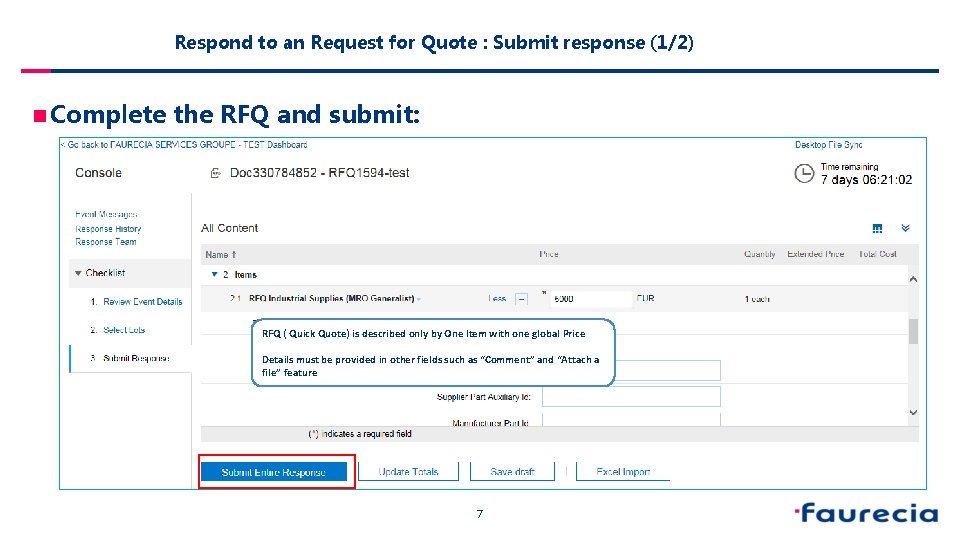The height and width of the screenshot is (540, 960).
Task: Click the Manufacturer Part Id field
Action: [631, 420]
